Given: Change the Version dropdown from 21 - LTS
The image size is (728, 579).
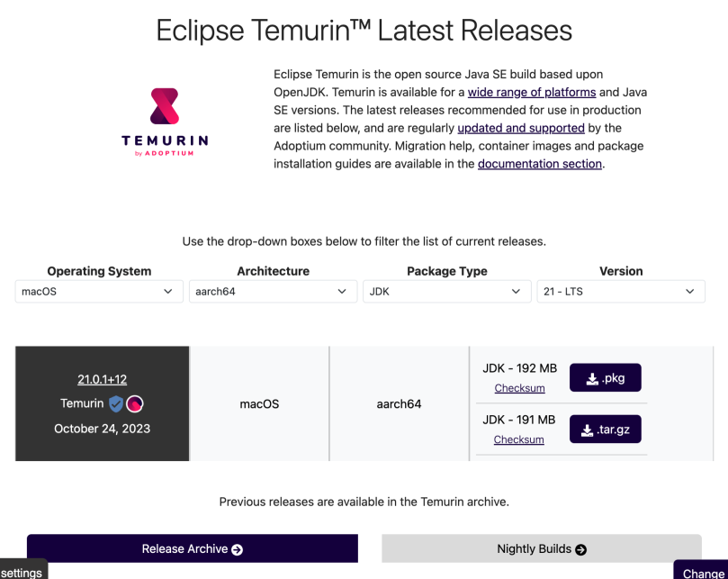Looking at the screenshot, I should (621, 292).
